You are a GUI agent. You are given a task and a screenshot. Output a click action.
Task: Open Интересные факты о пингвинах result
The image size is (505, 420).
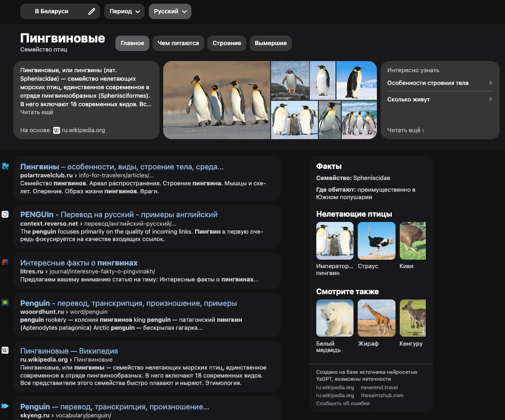coord(79,263)
